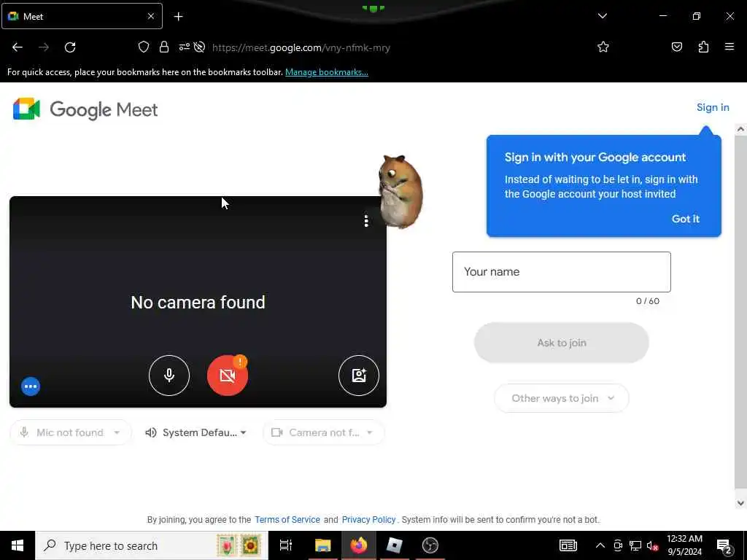Expand the Mic not found dropdown
747x560 pixels.
71,432
